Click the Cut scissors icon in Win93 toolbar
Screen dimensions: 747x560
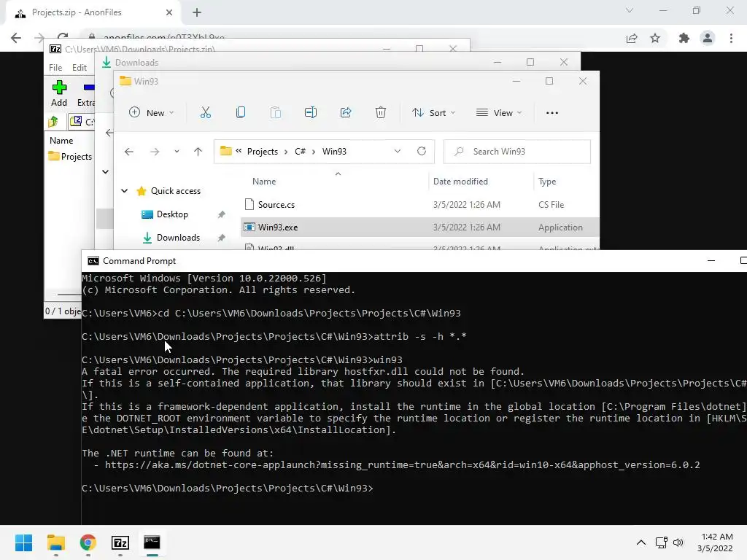(205, 113)
